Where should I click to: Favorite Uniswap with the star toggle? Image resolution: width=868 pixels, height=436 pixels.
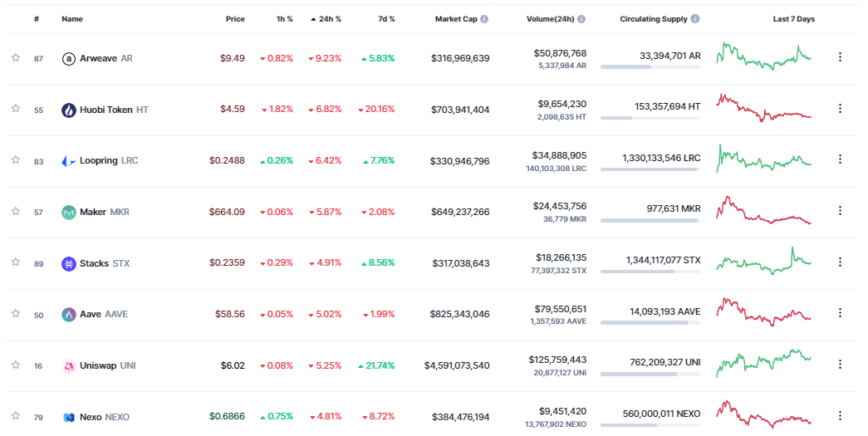15,365
